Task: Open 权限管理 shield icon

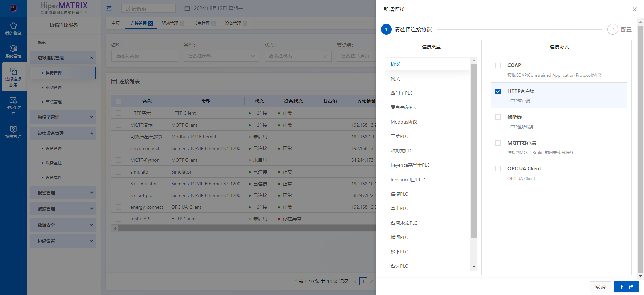Action: (13, 129)
